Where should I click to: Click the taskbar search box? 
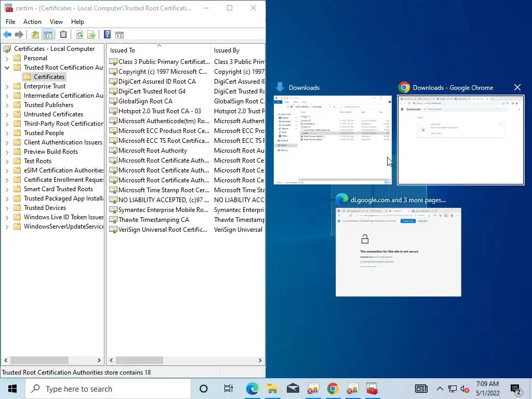coord(108,389)
